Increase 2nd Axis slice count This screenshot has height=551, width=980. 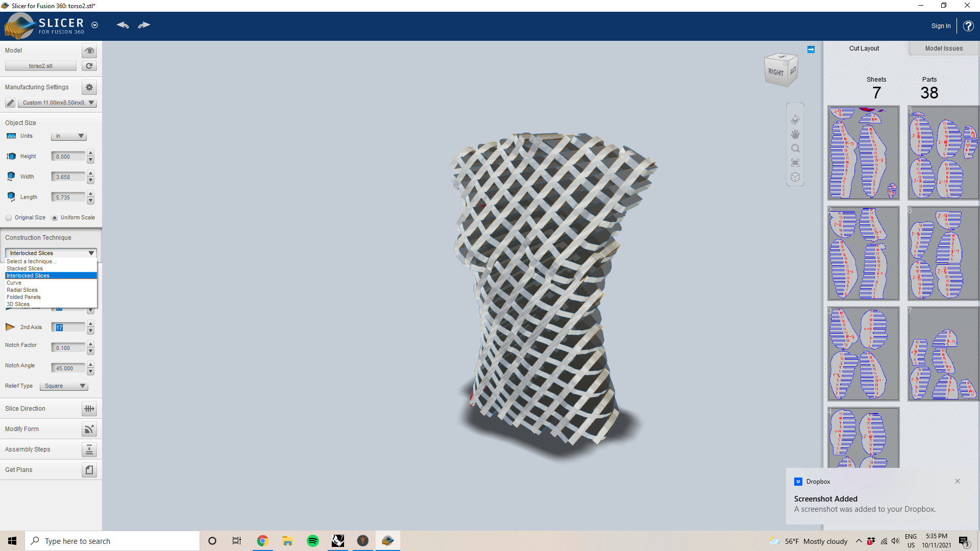coord(90,324)
